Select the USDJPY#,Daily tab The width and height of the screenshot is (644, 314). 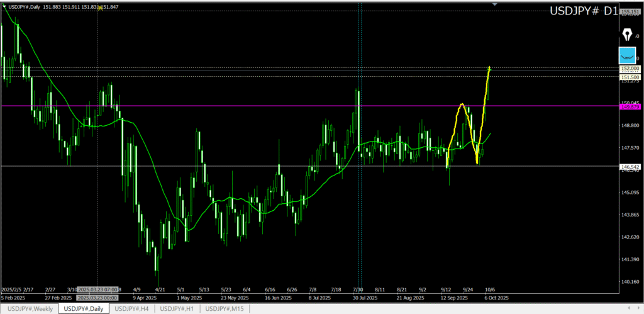pyautogui.click(x=83, y=308)
